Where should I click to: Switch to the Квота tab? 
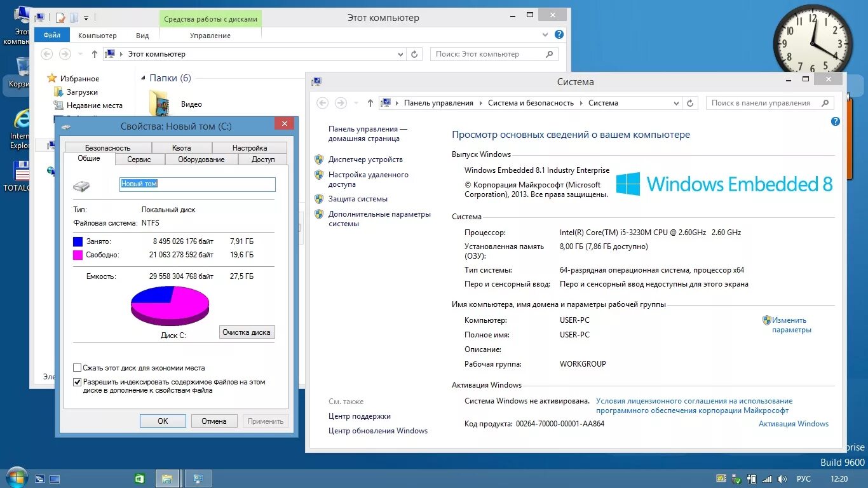181,147
